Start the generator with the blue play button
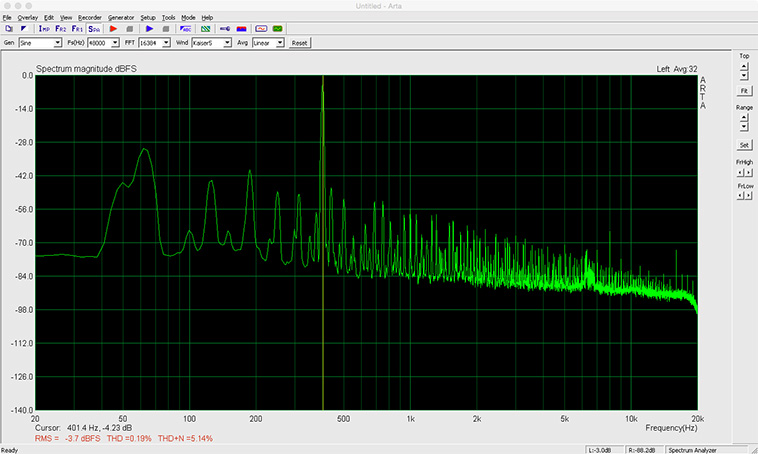 [x=149, y=29]
